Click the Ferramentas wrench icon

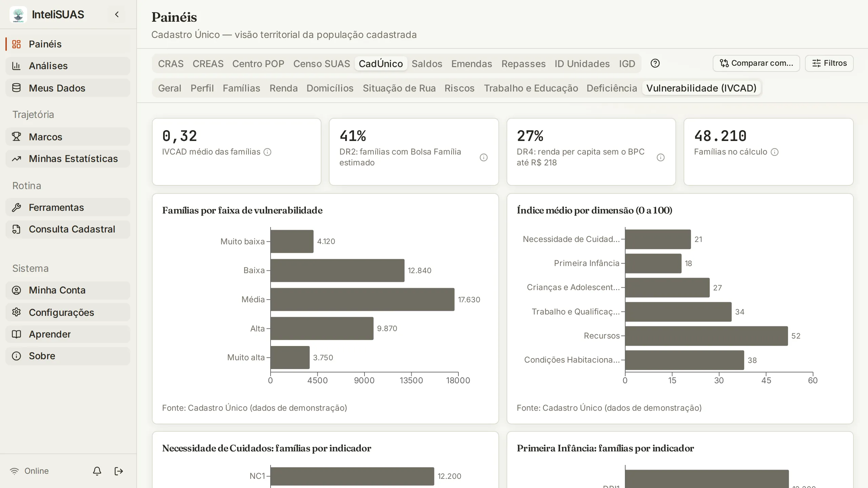pos(16,207)
